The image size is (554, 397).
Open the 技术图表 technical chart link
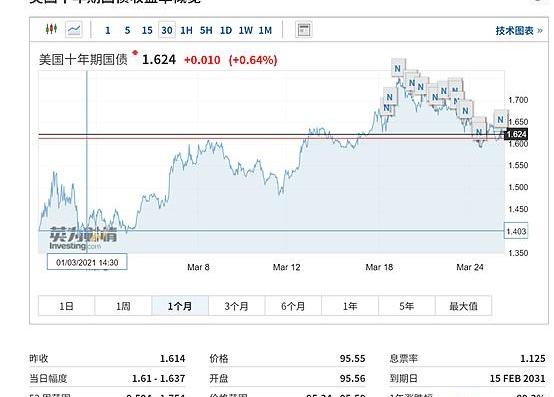tap(519, 31)
